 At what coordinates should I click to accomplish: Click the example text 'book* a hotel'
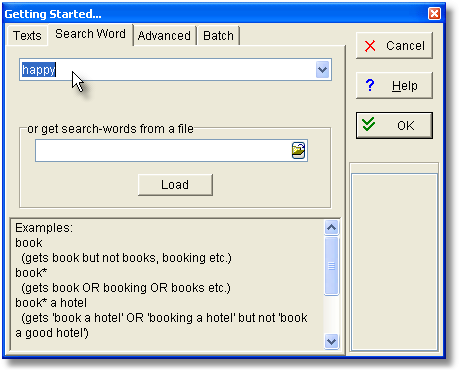pos(51,303)
